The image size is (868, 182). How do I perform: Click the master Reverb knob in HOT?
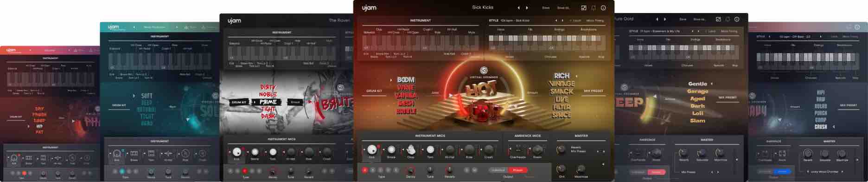(x=561, y=149)
